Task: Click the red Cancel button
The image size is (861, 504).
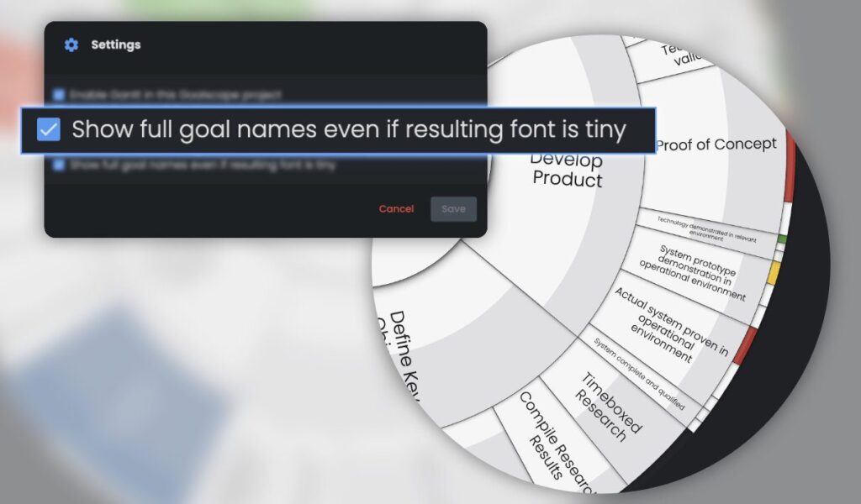Action: 396,209
